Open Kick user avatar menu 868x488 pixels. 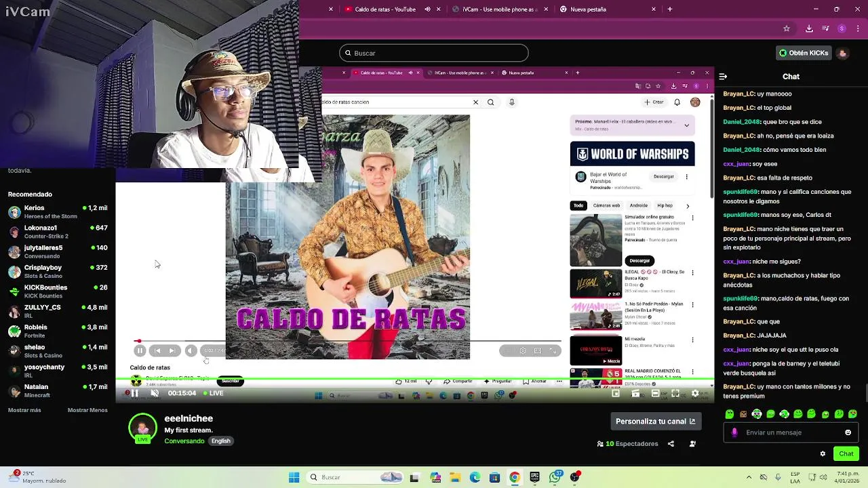(x=842, y=53)
